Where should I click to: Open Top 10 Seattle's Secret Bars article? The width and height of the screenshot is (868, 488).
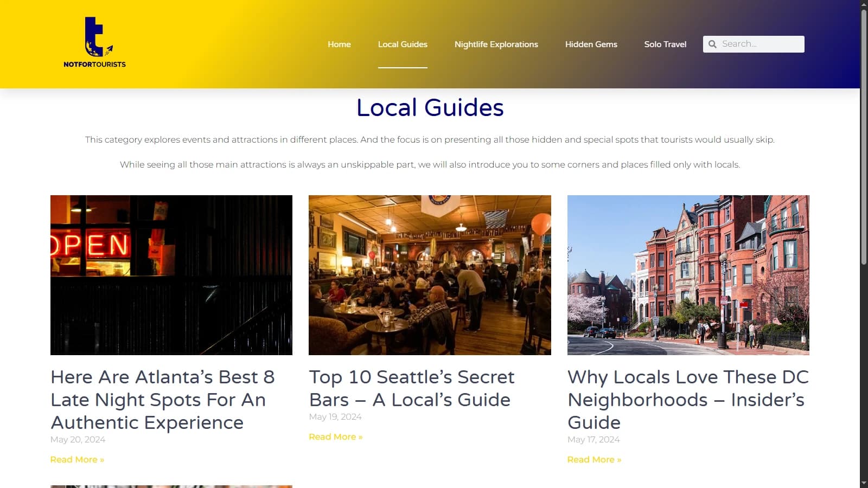411,388
